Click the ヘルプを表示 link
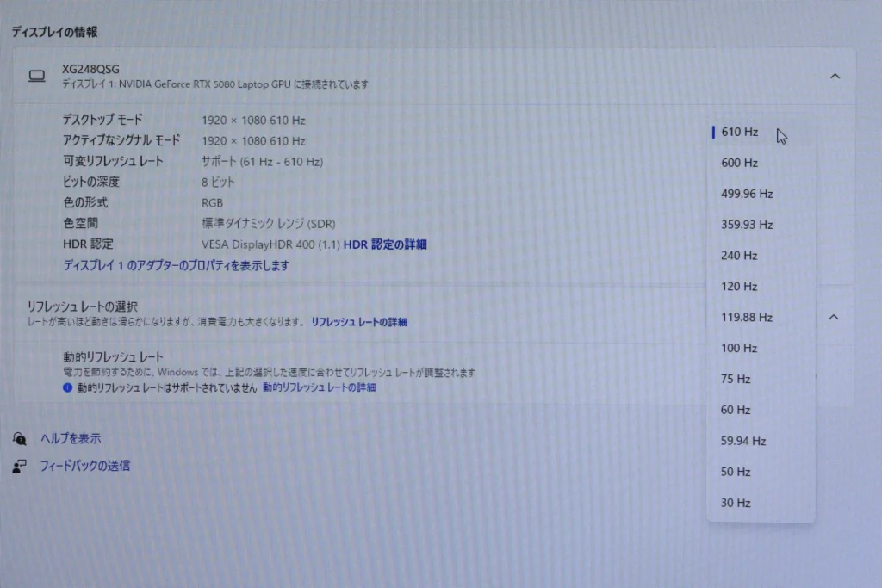Viewport: 882px width, 588px height. coord(71,438)
